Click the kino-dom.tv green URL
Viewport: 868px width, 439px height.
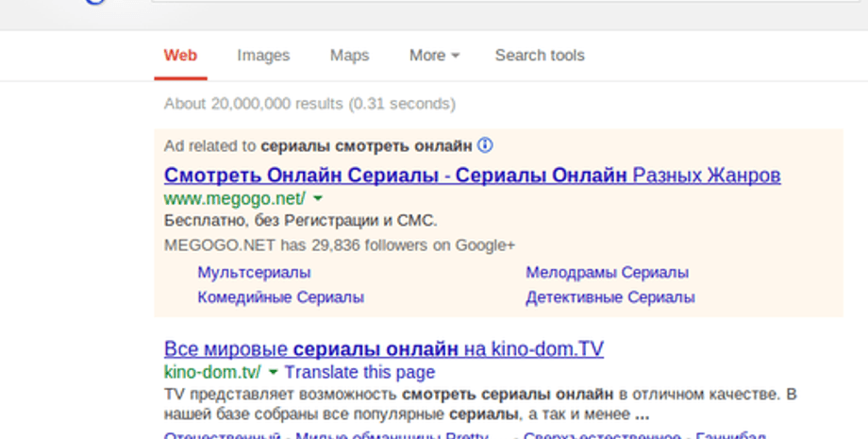tap(211, 372)
